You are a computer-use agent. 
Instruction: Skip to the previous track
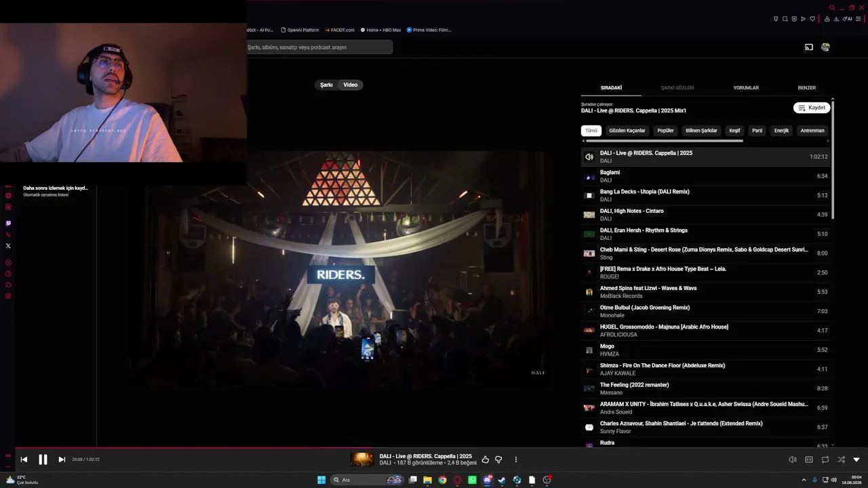click(x=24, y=460)
